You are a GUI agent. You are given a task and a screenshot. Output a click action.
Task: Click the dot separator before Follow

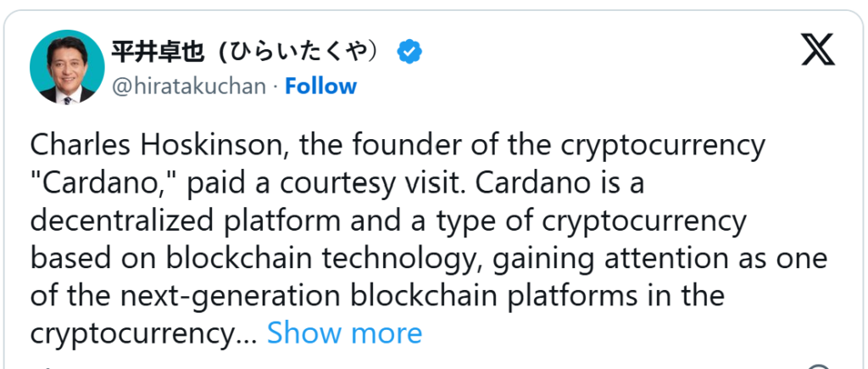[x=275, y=87]
